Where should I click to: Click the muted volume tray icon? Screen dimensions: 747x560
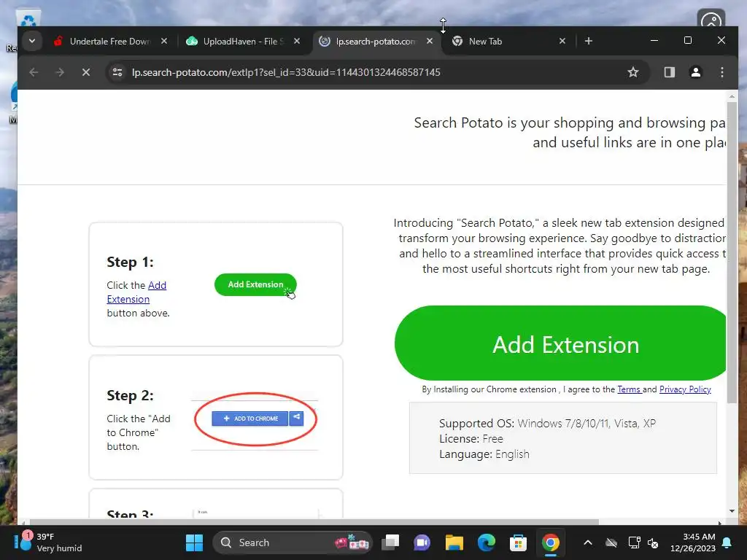(x=653, y=542)
